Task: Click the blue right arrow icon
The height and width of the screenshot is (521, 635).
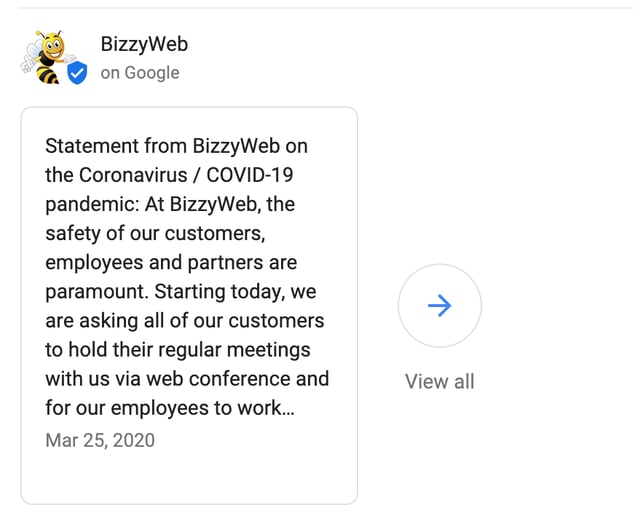Action: (440, 306)
